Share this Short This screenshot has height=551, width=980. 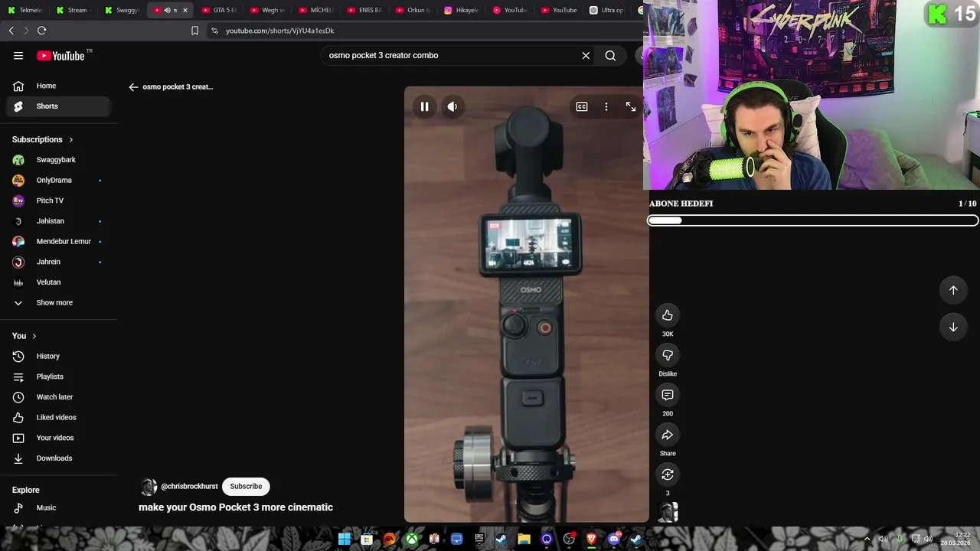pyautogui.click(x=668, y=435)
